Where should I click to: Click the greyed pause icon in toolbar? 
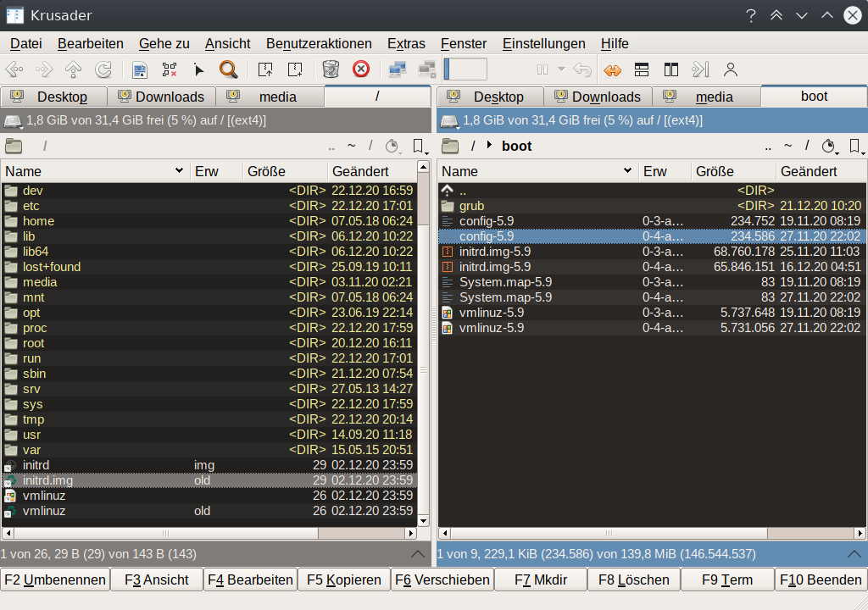click(x=542, y=69)
